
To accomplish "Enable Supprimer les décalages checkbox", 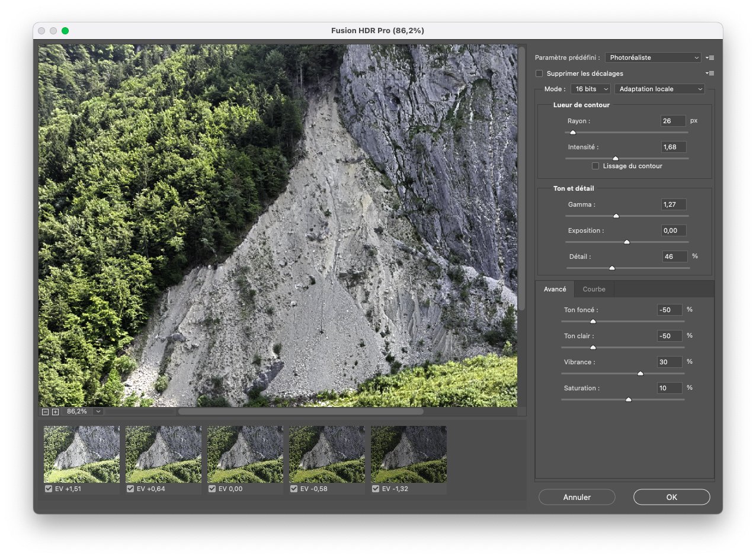I will coord(539,73).
